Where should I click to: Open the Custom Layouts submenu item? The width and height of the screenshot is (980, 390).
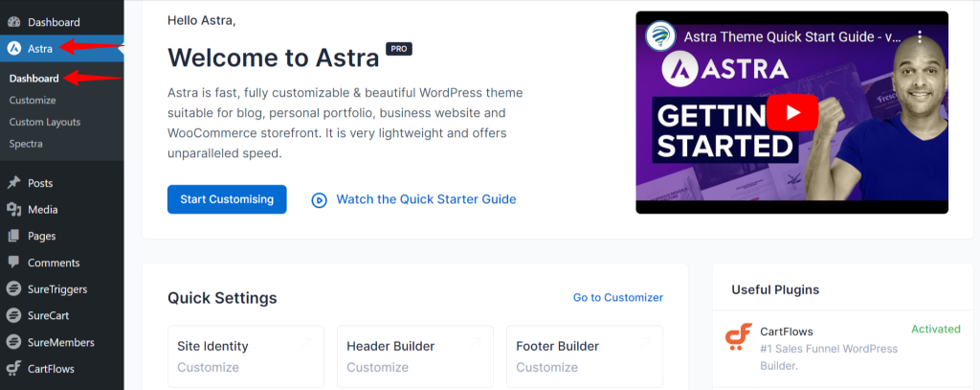[45, 122]
